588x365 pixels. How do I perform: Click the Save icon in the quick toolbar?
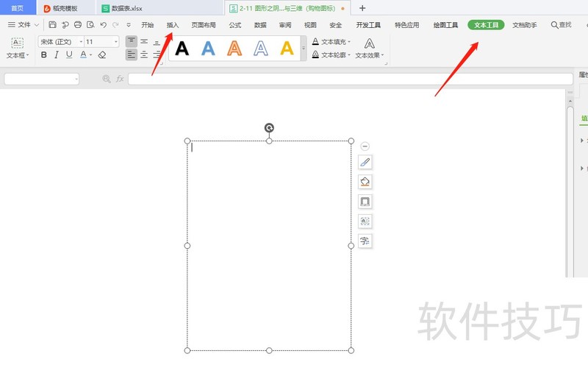[52, 25]
